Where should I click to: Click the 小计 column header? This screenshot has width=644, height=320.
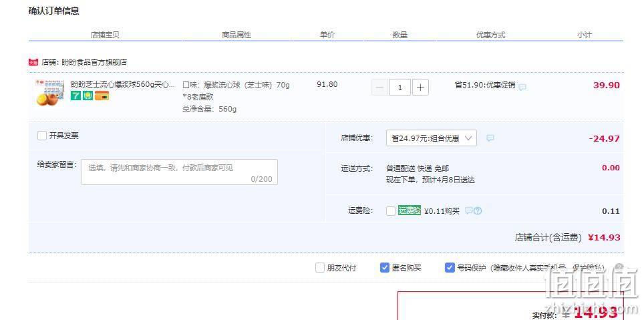click(584, 35)
